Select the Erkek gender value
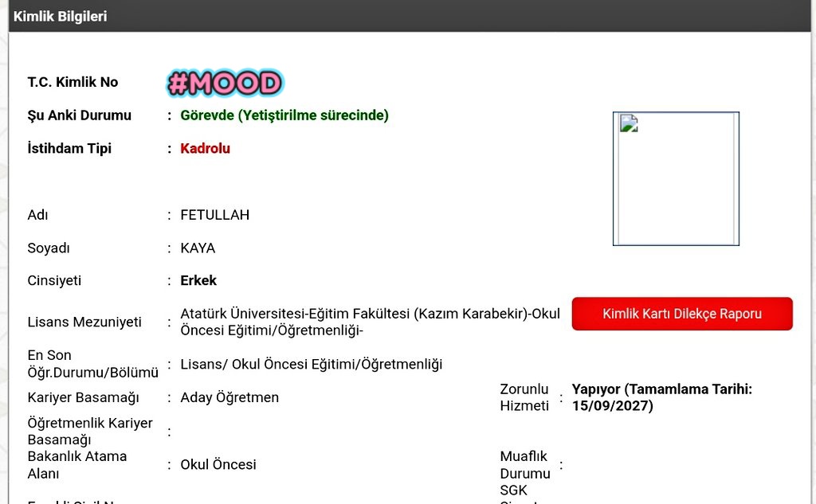 pyautogui.click(x=197, y=280)
